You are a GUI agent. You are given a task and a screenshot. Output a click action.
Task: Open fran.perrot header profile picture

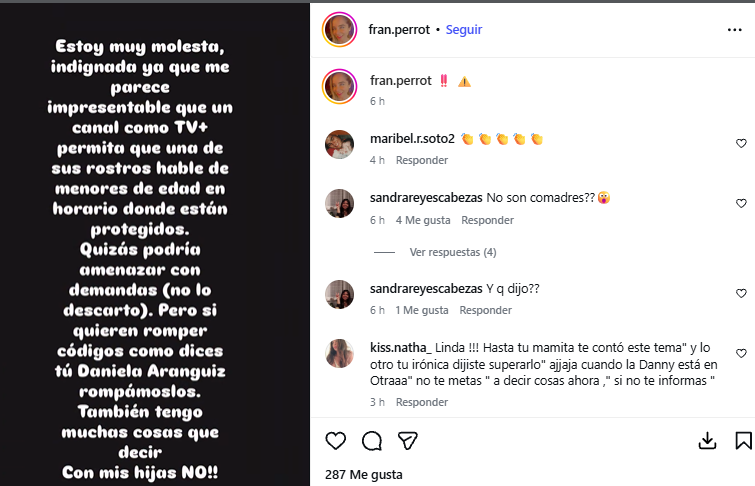339,29
